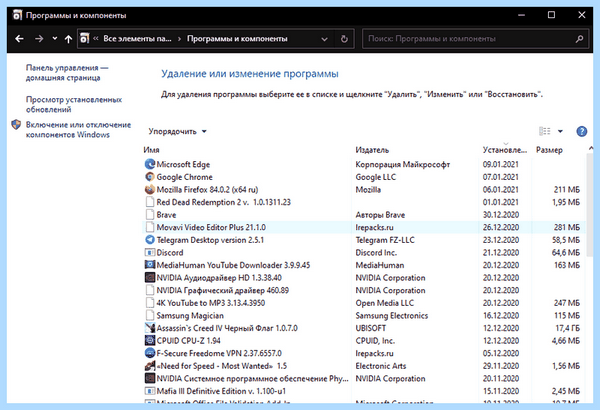Image resolution: width=600 pixels, height=410 pixels.
Task: Click the MediaHuman YouTube Downloader icon
Action: pos(150,265)
